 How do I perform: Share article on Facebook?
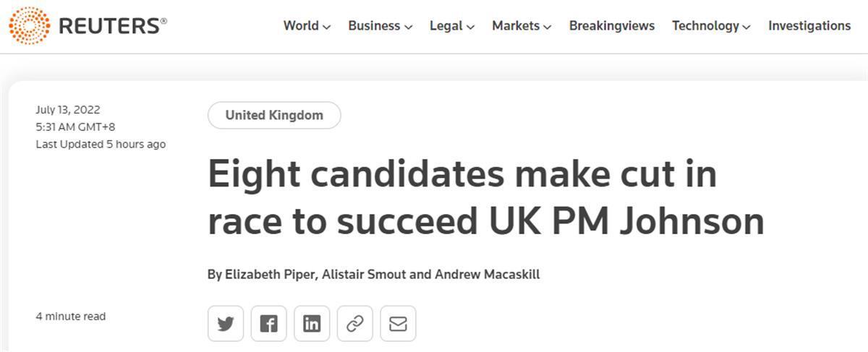pyautogui.click(x=268, y=324)
